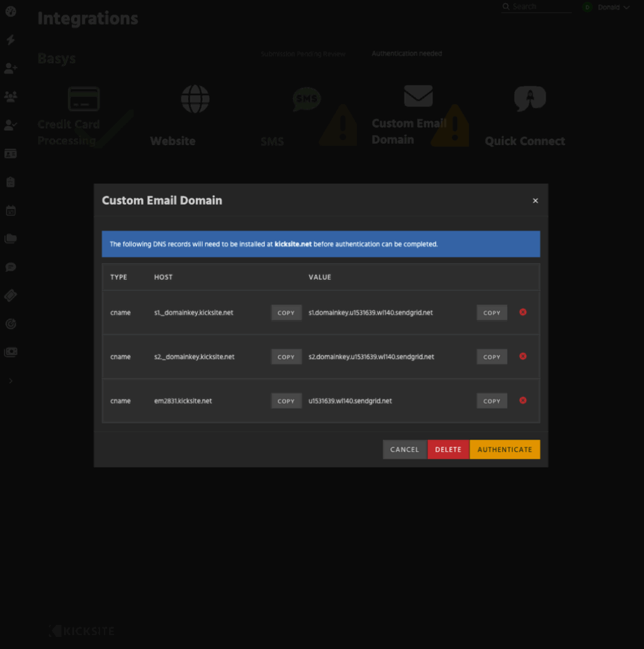The width and height of the screenshot is (644, 649).
Task: Select the Website globe icon
Action: click(x=195, y=99)
